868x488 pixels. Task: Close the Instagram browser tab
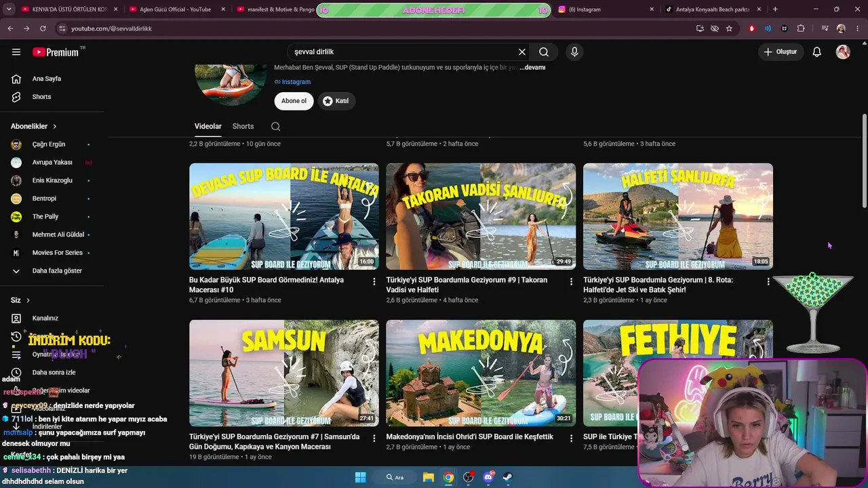(652, 9)
